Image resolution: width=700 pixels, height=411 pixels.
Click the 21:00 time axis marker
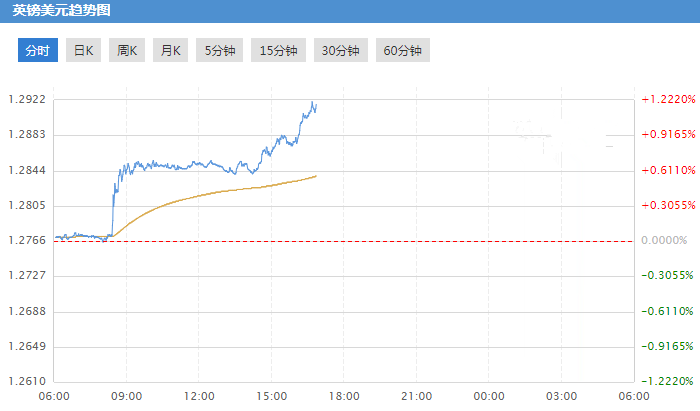417,397
